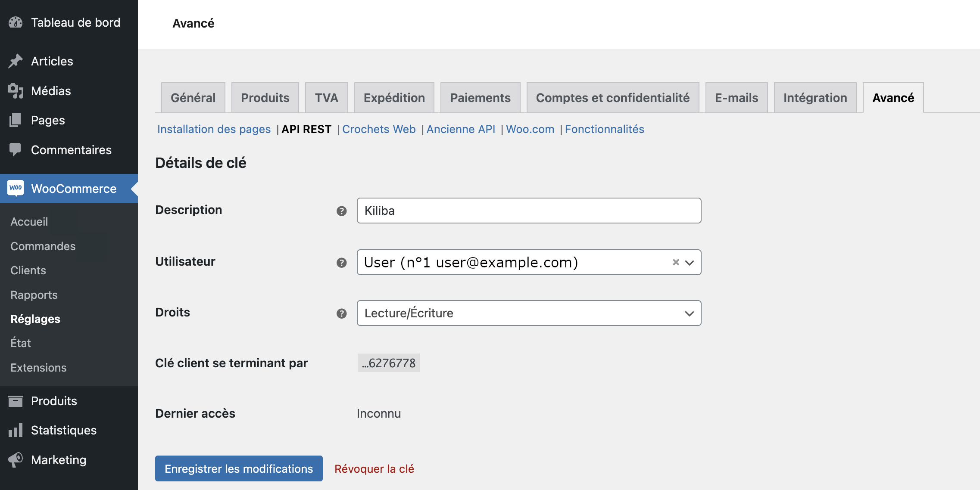This screenshot has width=980, height=490.
Task: Open Installation des pages link
Action: click(214, 129)
